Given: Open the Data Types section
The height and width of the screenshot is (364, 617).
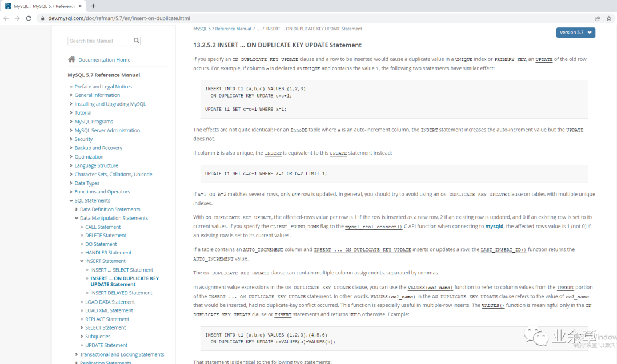Looking at the screenshot, I should pyautogui.click(x=87, y=183).
